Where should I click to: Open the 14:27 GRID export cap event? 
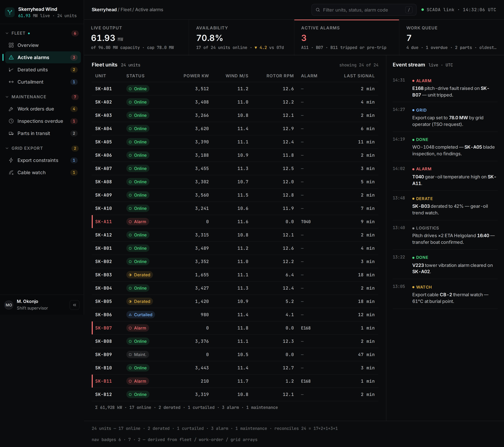445,117
